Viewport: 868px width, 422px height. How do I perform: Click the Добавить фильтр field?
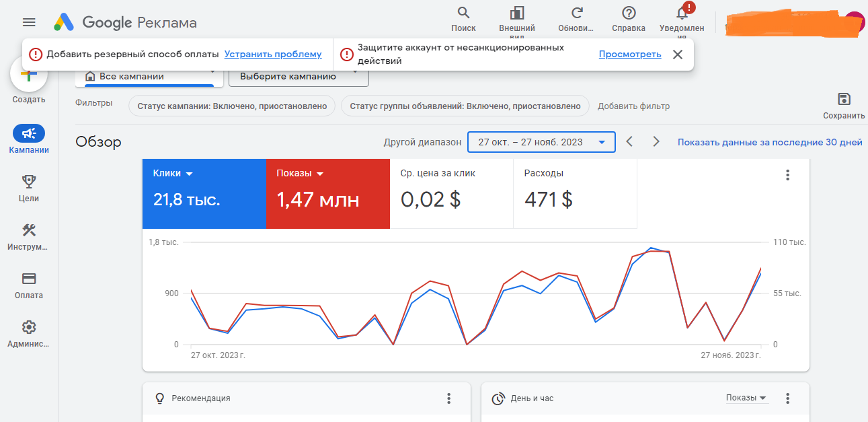pyautogui.click(x=633, y=106)
